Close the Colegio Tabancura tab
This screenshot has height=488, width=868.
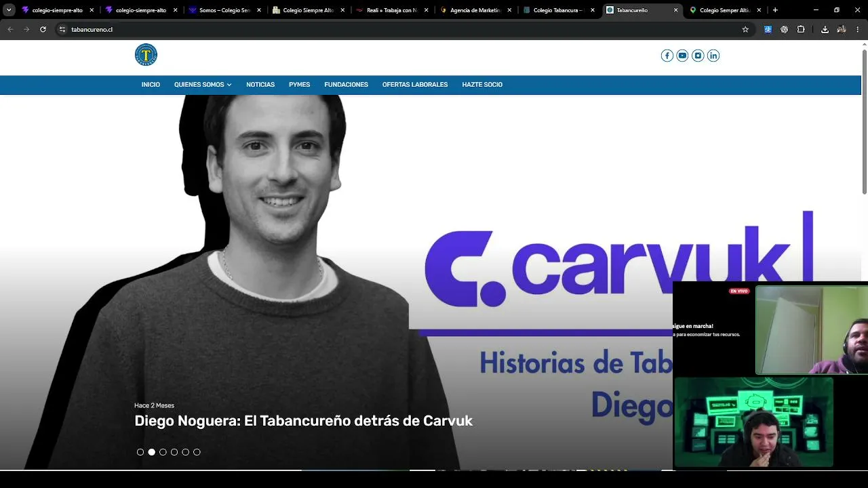click(593, 10)
